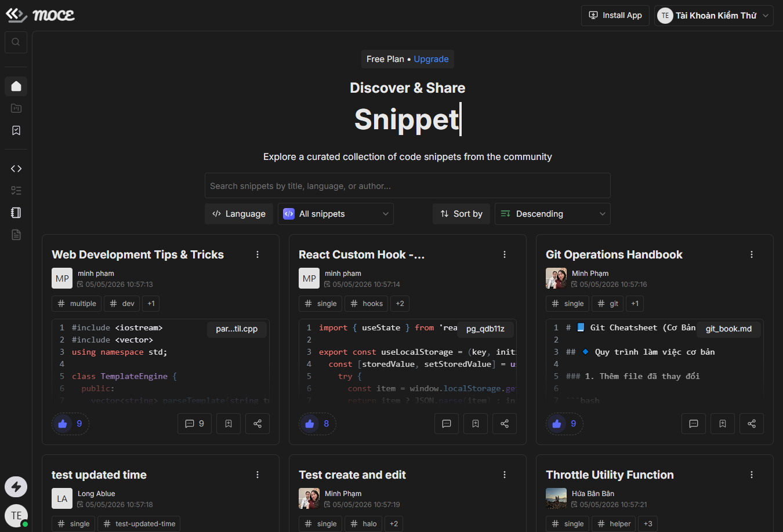
Task: Click the 'hooks' tag
Action: tap(367, 304)
